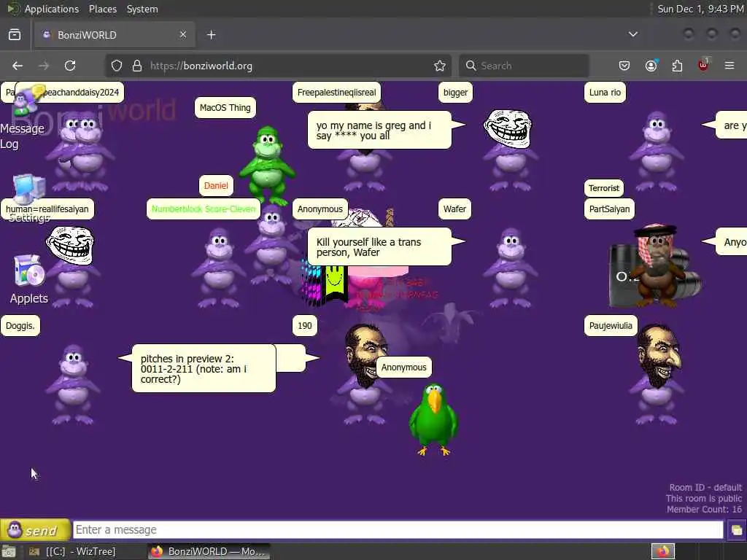747x560 pixels.
Task: Click the clock showing Sun Dec 1
Action: (700, 9)
